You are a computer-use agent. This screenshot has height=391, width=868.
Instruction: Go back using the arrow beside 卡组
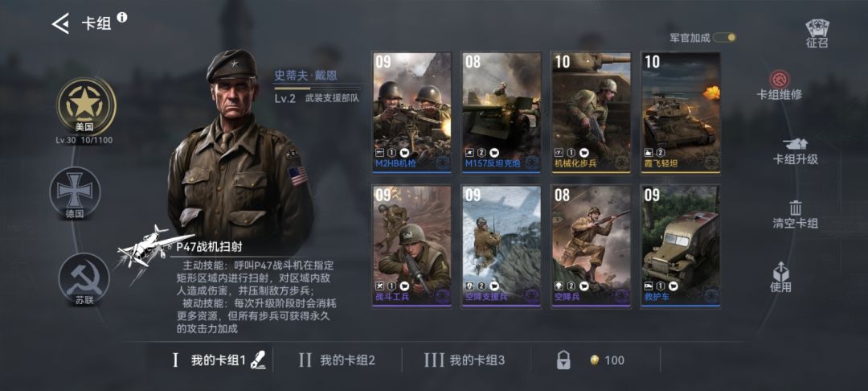(60, 23)
